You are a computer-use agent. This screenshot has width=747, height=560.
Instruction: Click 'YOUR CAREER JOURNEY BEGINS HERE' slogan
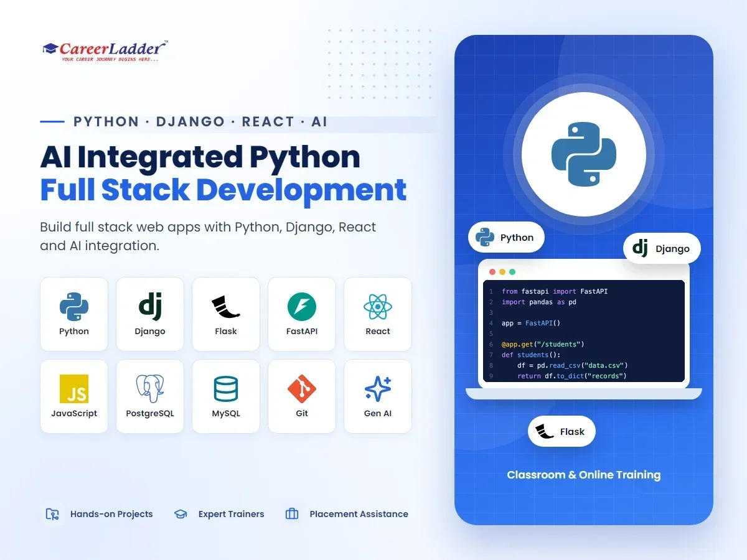click(x=110, y=59)
